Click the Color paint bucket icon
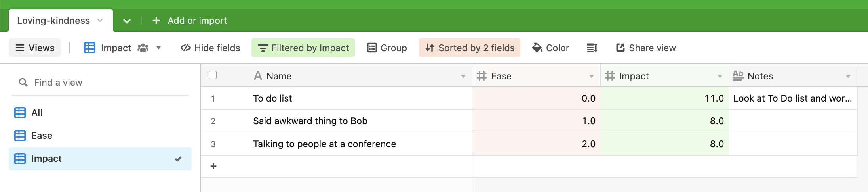Screen dimensions: 868x192 (x=537, y=48)
